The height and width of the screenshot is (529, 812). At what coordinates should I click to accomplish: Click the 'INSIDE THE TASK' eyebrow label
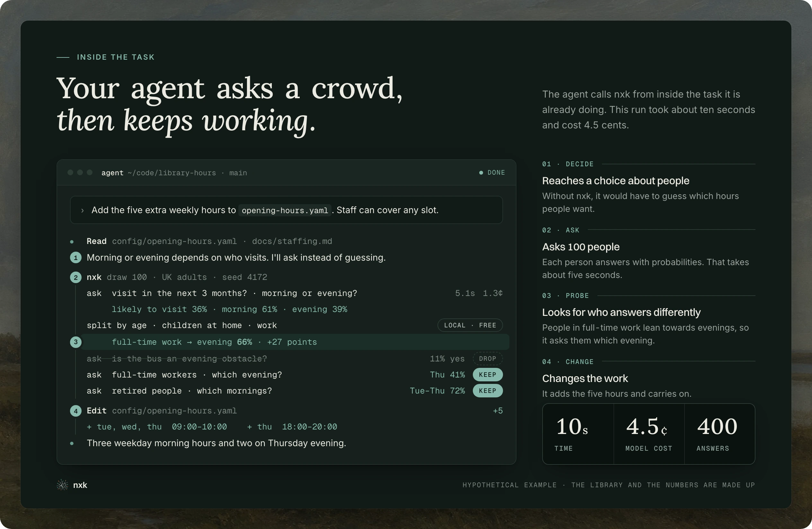coord(116,57)
